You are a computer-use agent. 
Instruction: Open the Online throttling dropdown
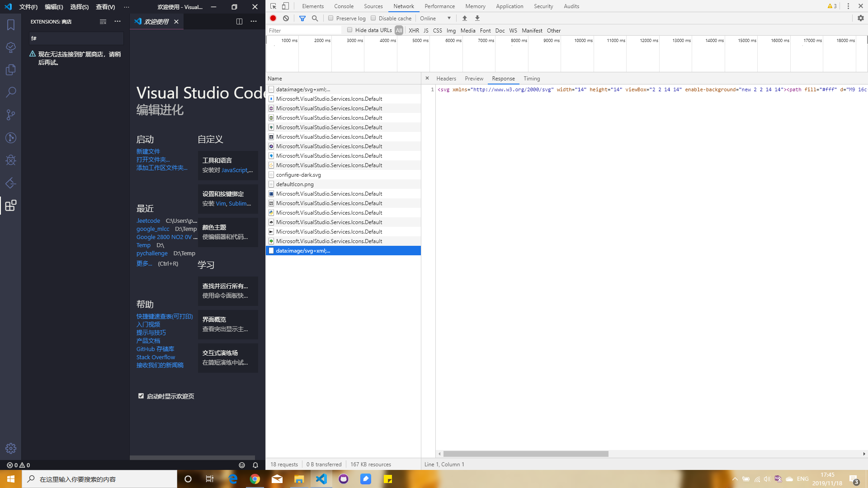pos(435,18)
